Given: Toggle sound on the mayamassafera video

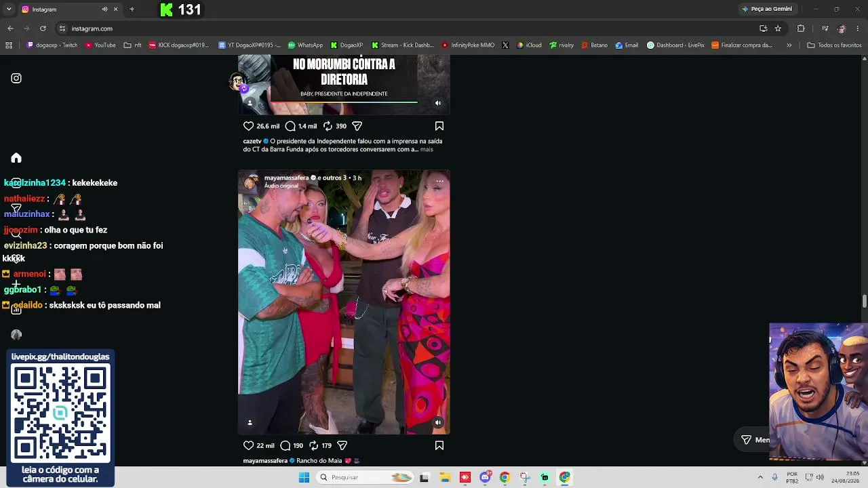Looking at the screenshot, I should click(438, 422).
